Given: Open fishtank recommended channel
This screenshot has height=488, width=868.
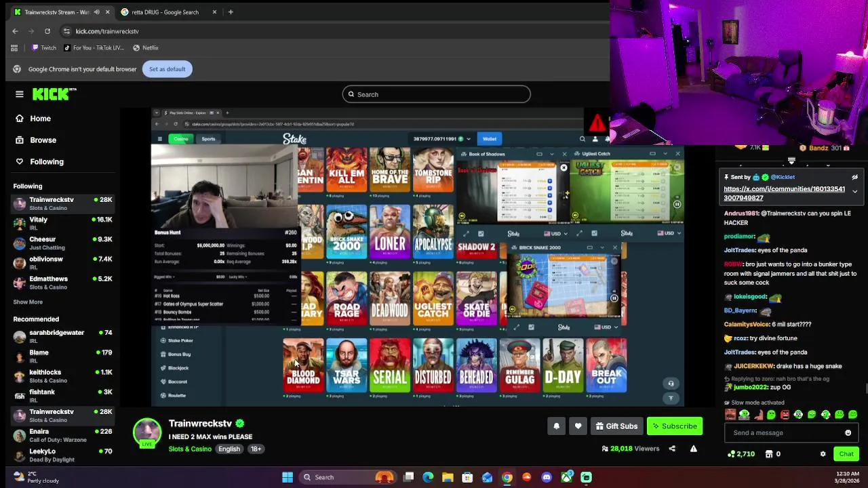Looking at the screenshot, I should [62, 395].
